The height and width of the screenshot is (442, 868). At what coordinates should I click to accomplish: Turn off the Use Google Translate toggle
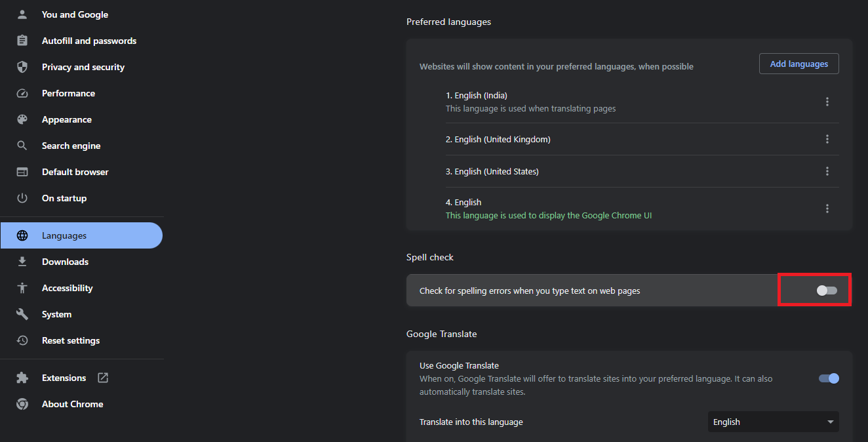click(829, 378)
